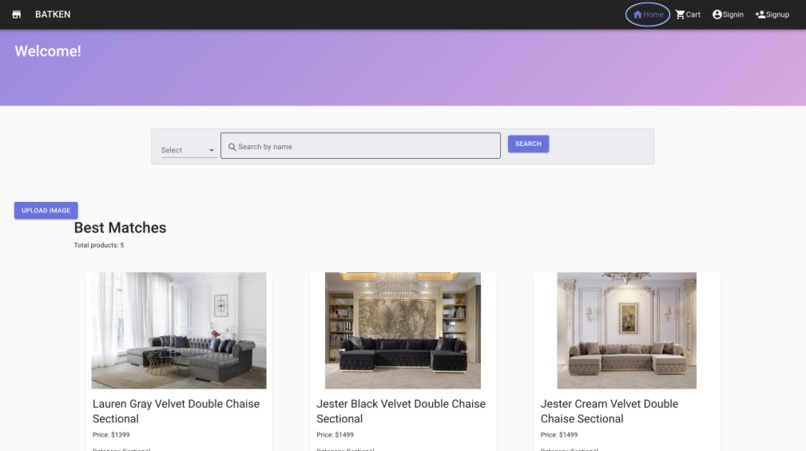Click the shopping cart icon

680,14
